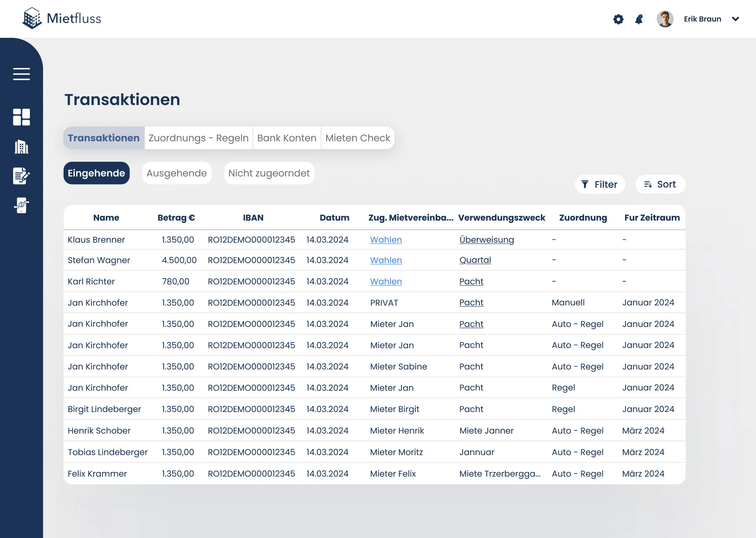Viewport: 756px width, 538px height.
Task: Open Quartal link in Stefan Wagner row
Action: point(475,260)
